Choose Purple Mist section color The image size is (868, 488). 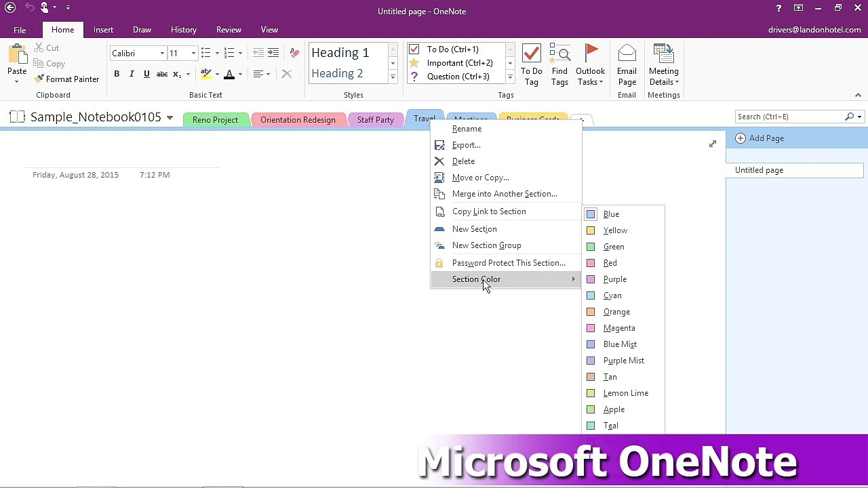[x=623, y=361]
